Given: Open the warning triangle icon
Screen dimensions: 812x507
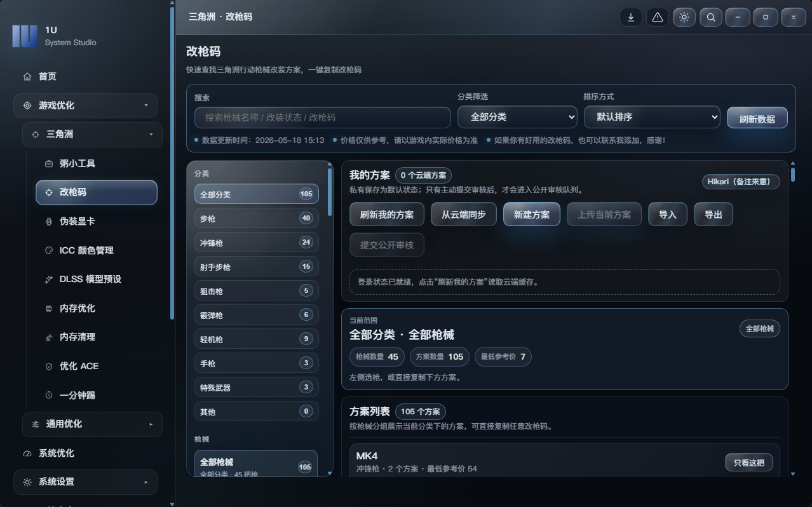Looking at the screenshot, I should point(658,17).
